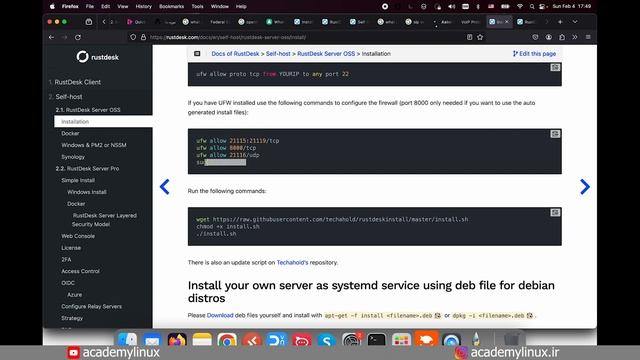Open RustDesk Client sidebar section
Image resolution: width=640 pixels, height=360 pixels.
click(x=77, y=82)
